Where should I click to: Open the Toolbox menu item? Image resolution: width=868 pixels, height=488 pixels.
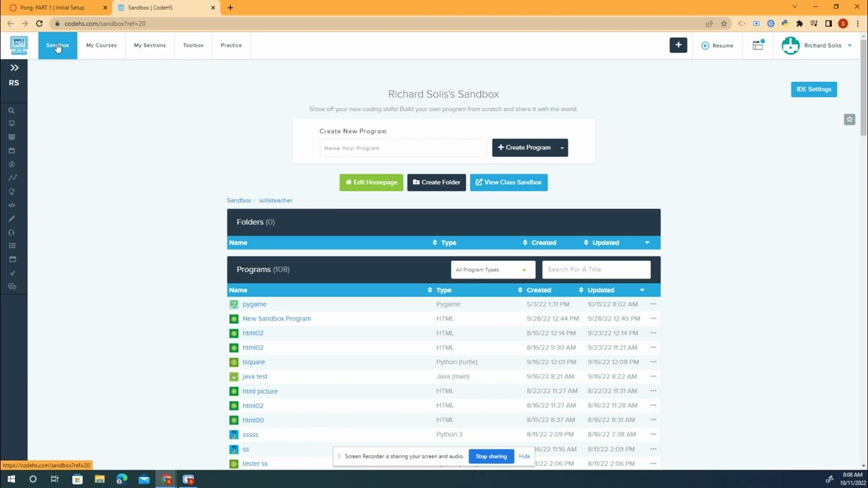tap(193, 45)
